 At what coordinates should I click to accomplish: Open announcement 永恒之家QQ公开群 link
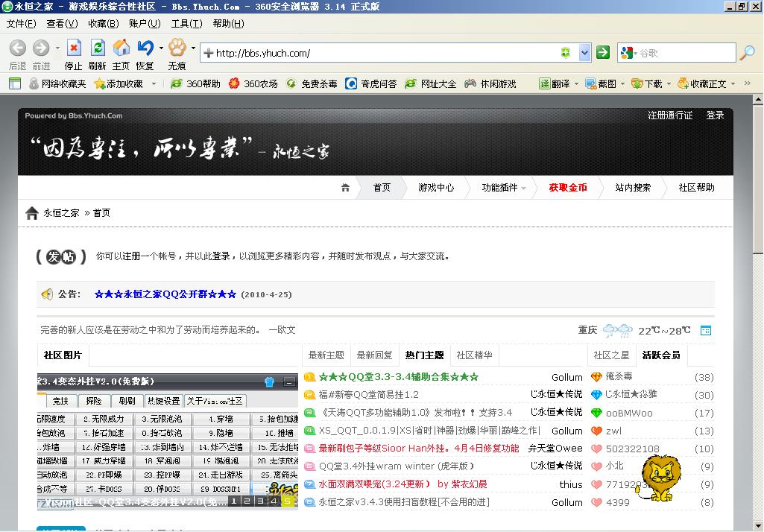coord(165,294)
